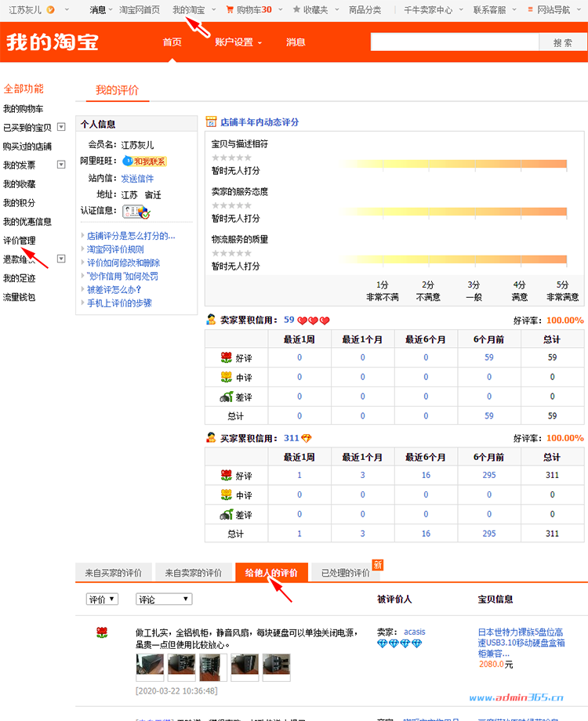Open the first review photo thumbnail
Viewport: 588px width, 721px height.
point(150,667)
